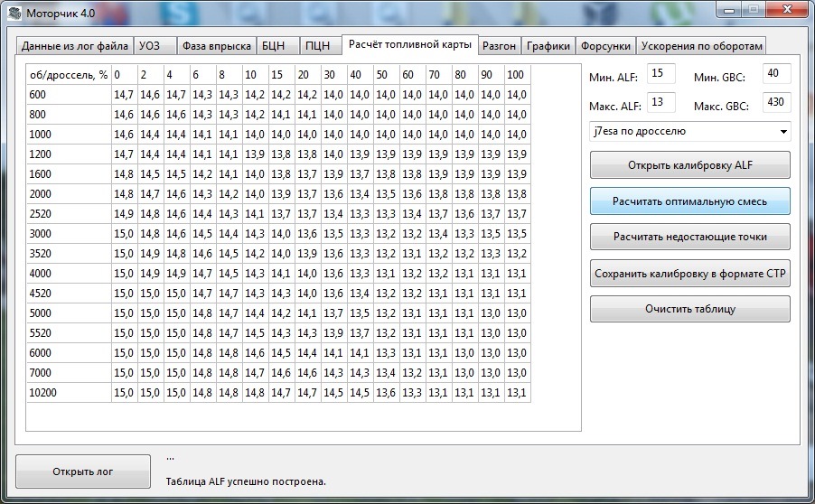The width and height of the screenshot is (815, 504).
Task: Select the 4520 rpm row header
Action: pyautogui.click(x=70, y=293)
